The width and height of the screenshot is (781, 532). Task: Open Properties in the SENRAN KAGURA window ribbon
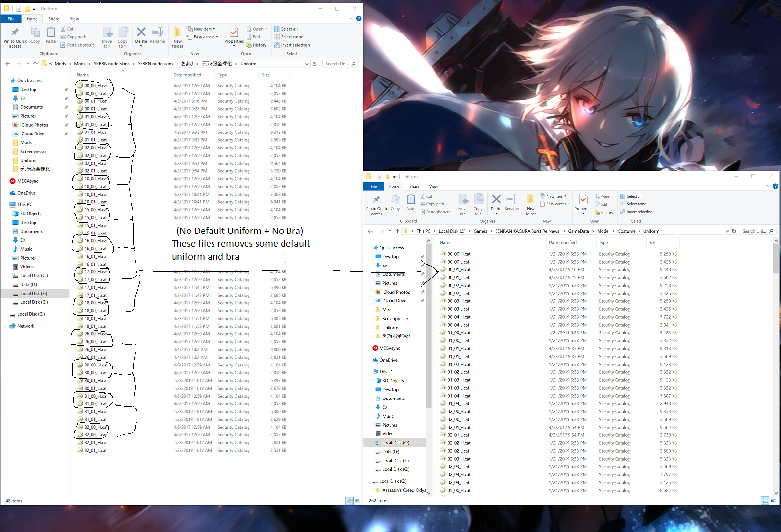(583, 202)
